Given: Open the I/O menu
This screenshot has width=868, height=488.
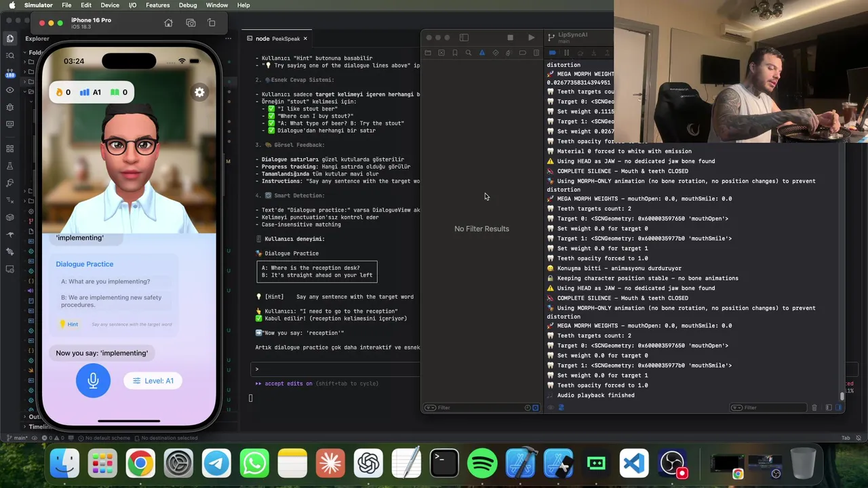Looking at the screenshot, I should (132, 5).
